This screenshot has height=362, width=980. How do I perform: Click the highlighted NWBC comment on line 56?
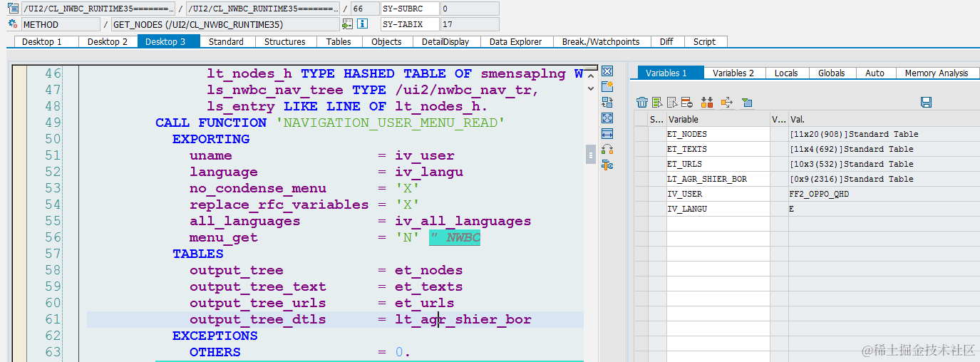455,238
